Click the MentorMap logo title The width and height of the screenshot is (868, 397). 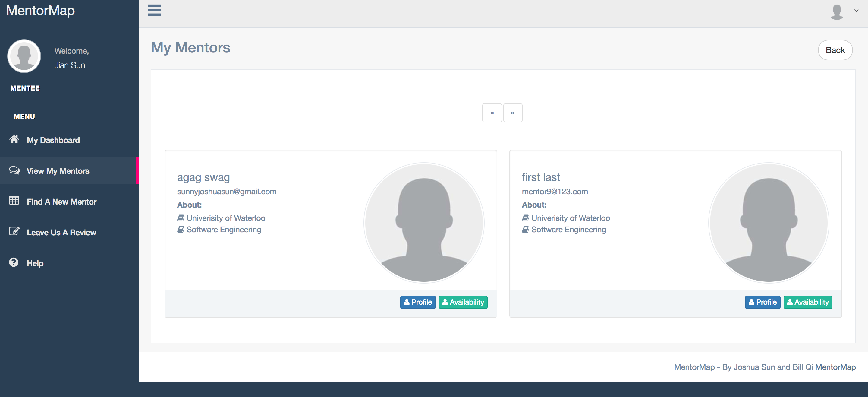(x=40, y=11)
